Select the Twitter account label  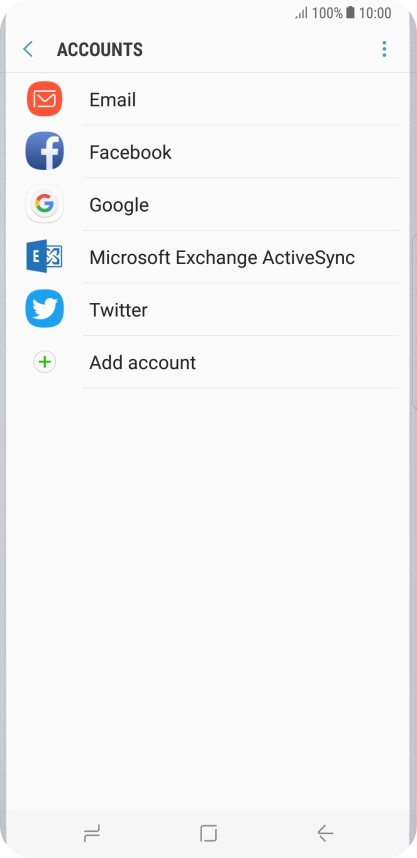pyautogui.click(x=118, y=310)
